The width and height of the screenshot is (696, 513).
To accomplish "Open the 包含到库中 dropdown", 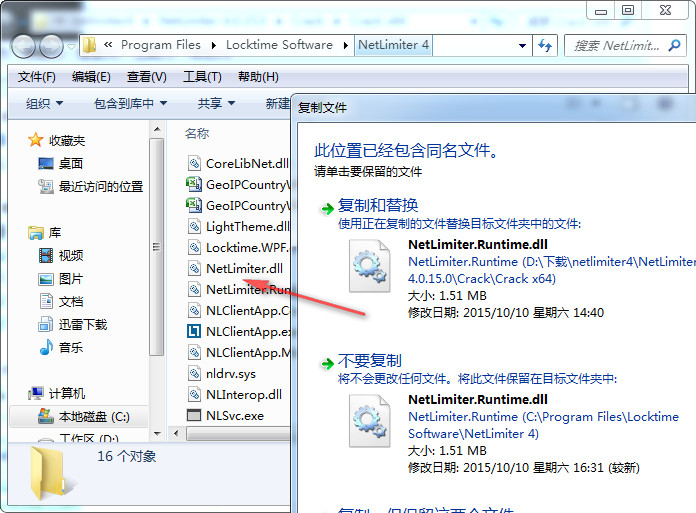I will 130,104.
